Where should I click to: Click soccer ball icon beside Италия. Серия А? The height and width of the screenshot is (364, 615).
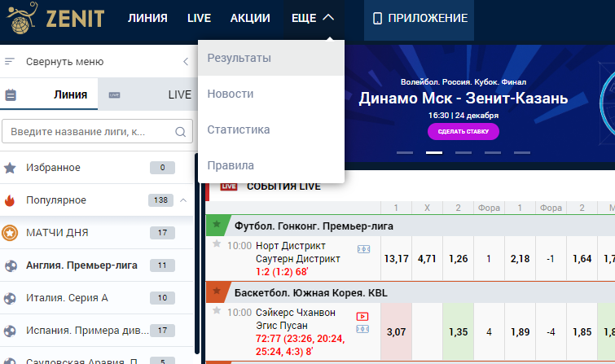(10, 299)
